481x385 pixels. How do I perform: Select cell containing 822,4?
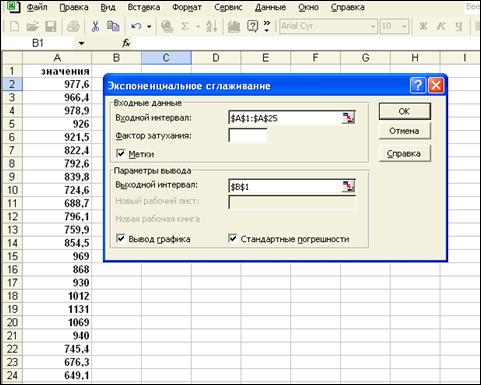57,150
